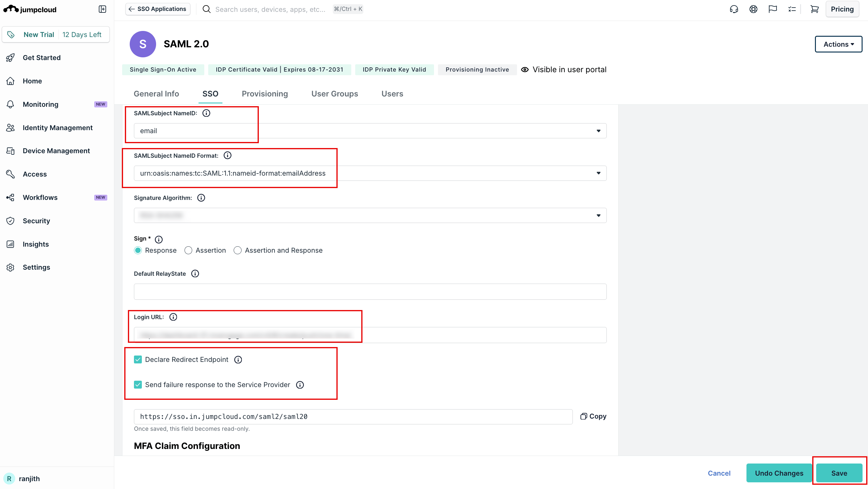The height and width of the screenshot is (489, 868).
Task: Open the ranjith user profile
Action: [22, 479]
